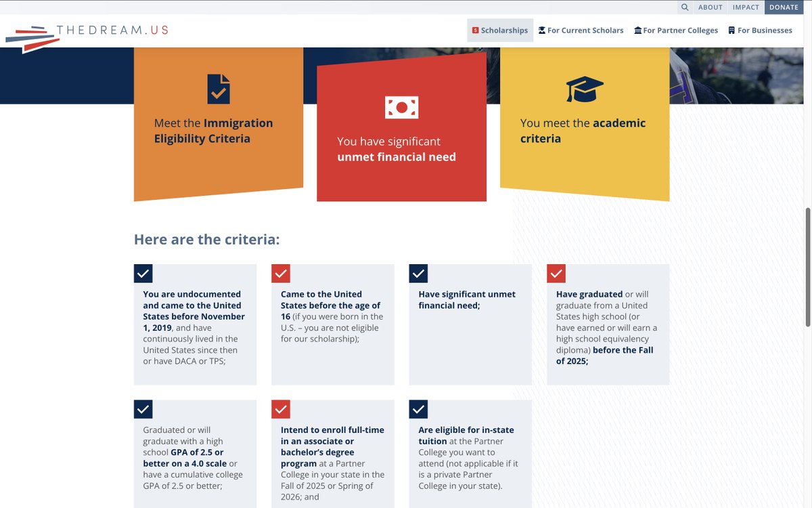Click checkmark for came before age 16 criterion
The image size is (812, 508).
[x=281, y=274]
